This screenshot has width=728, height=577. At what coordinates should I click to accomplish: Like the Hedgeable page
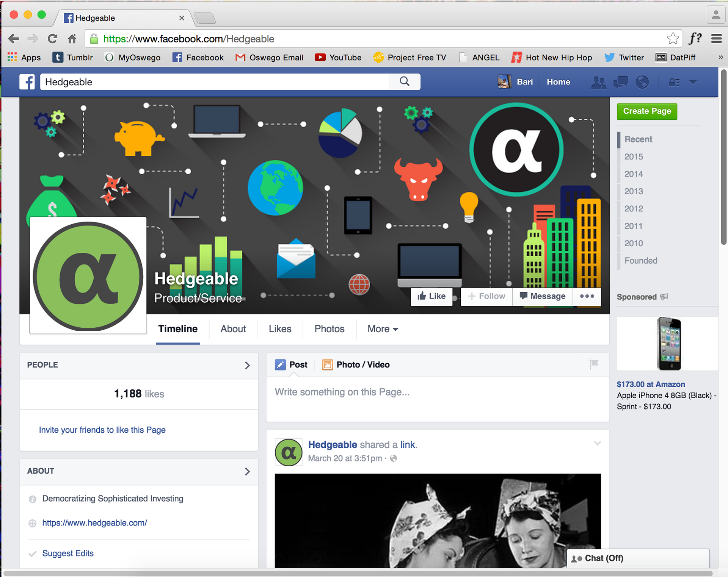point(431,296)
